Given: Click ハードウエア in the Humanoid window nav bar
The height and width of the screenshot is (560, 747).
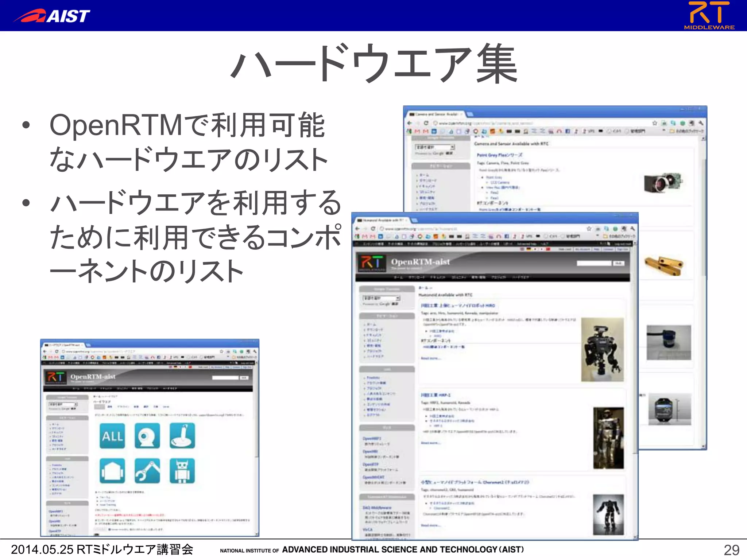Looking at the screenshot, I should pyautogui.click(x=521, y=277).
